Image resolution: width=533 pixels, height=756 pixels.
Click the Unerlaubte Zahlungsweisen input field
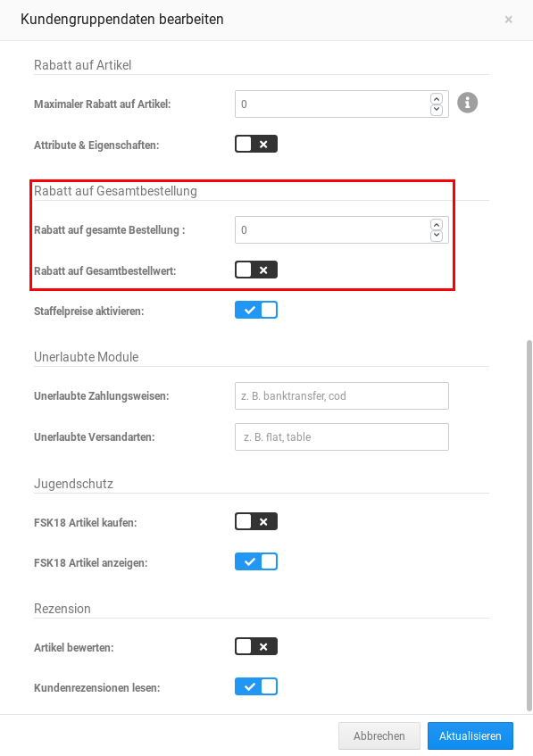point(341,395)
